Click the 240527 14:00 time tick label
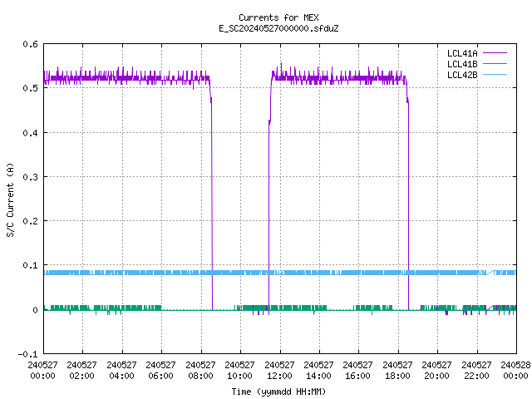This screenshot has height=399, width=532. click(x=318, y=371)
